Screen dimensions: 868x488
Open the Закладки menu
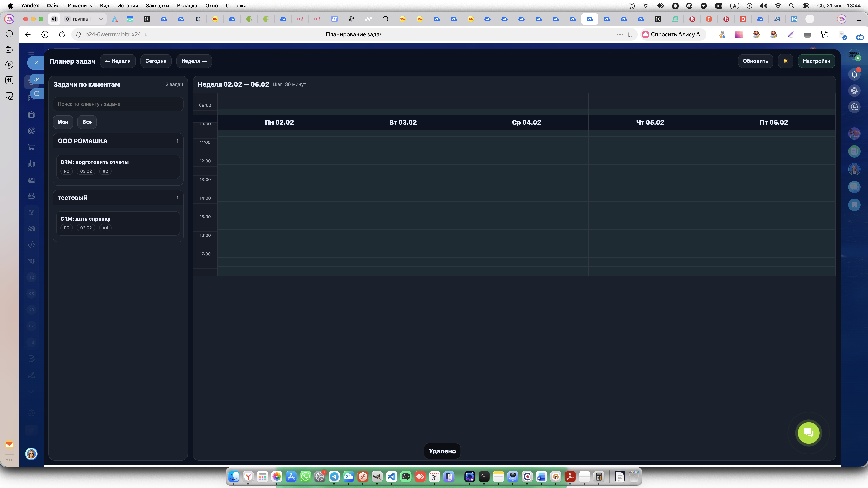(x=157, y=5)
